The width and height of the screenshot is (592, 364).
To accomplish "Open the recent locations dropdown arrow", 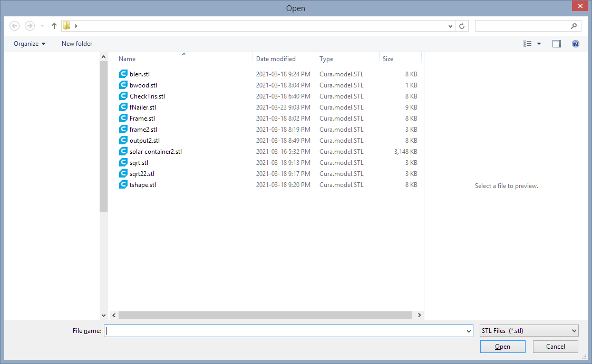I will (x=42, y=26).
